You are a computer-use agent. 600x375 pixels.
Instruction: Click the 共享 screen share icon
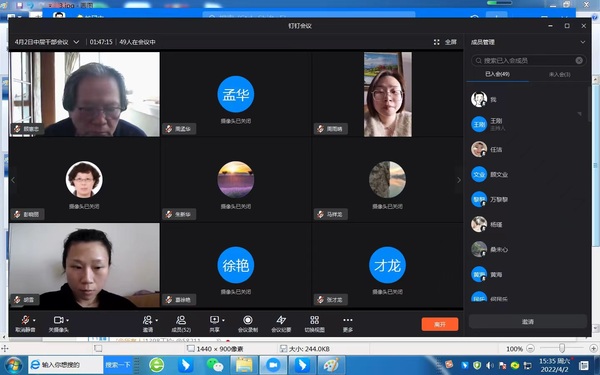coord(214,320)
